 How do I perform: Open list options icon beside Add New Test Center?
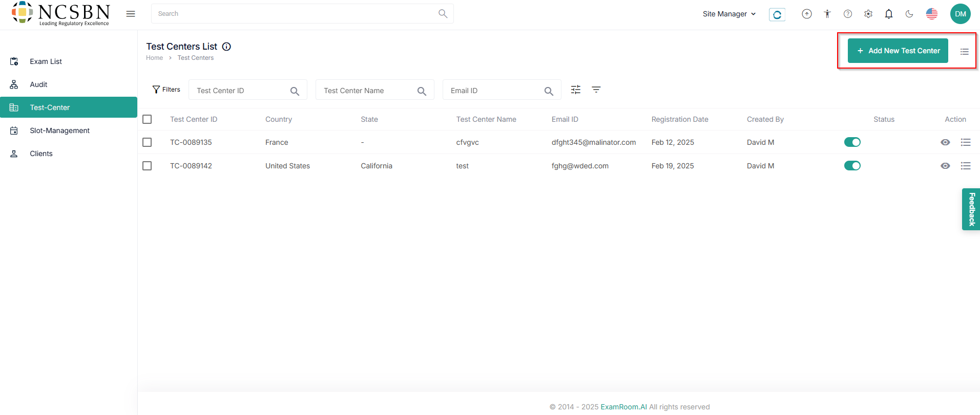pyautogui.click(x=965, y=51)
